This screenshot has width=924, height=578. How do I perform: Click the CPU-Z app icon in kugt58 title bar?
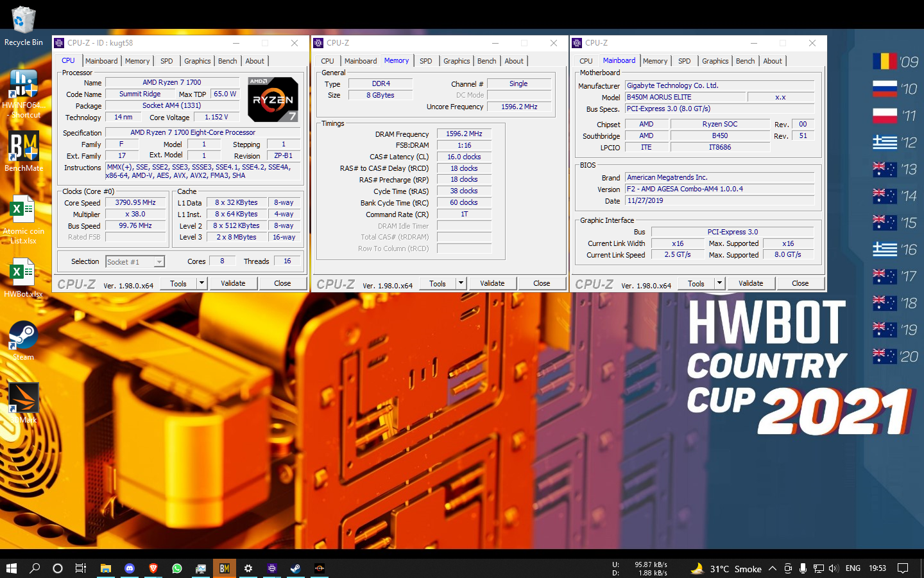(x=60, y=43)
